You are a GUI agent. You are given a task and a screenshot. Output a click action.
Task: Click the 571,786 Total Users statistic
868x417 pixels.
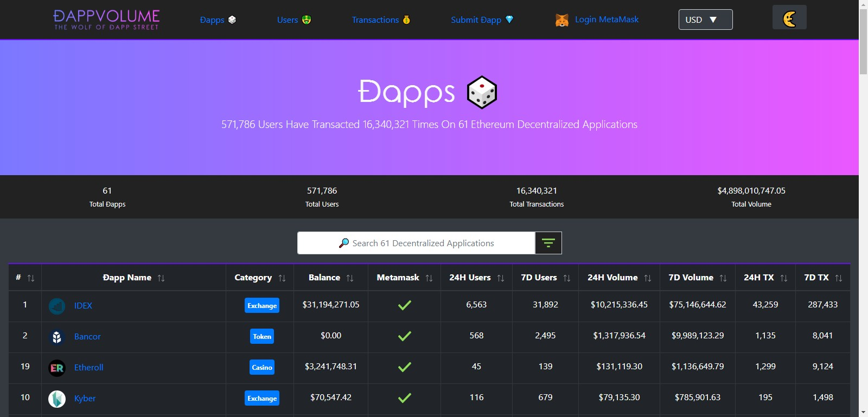pos(322,197)
